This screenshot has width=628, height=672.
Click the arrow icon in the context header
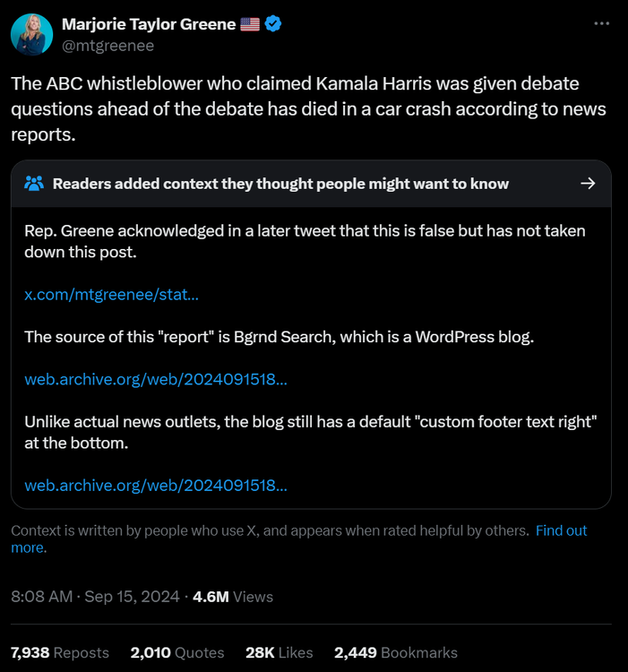588,184
